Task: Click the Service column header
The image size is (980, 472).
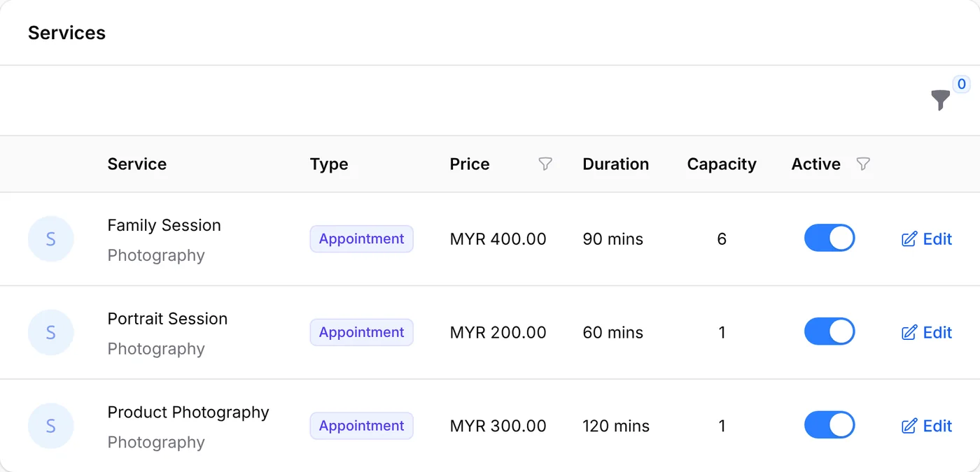Action: [137, 164]
